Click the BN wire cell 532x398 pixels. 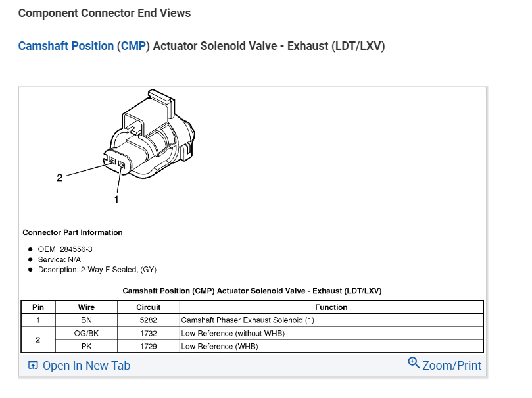pyautogui.click(x=86, y=320)
